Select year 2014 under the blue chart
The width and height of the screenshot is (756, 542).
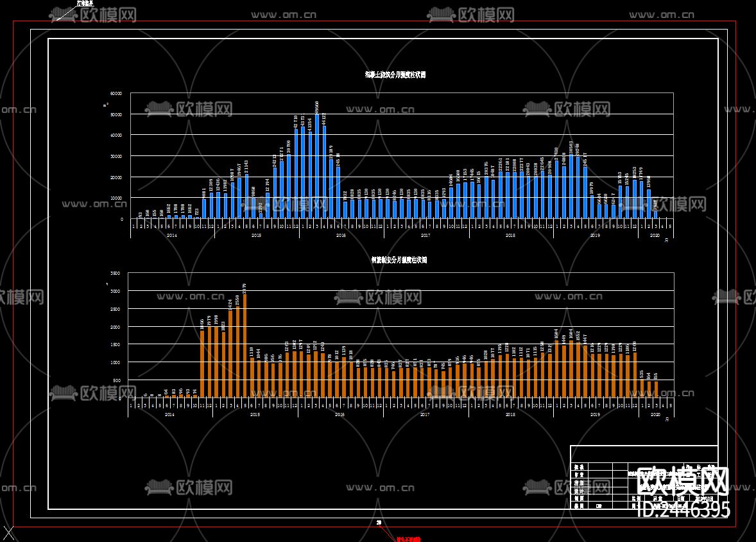click(171, 236)
